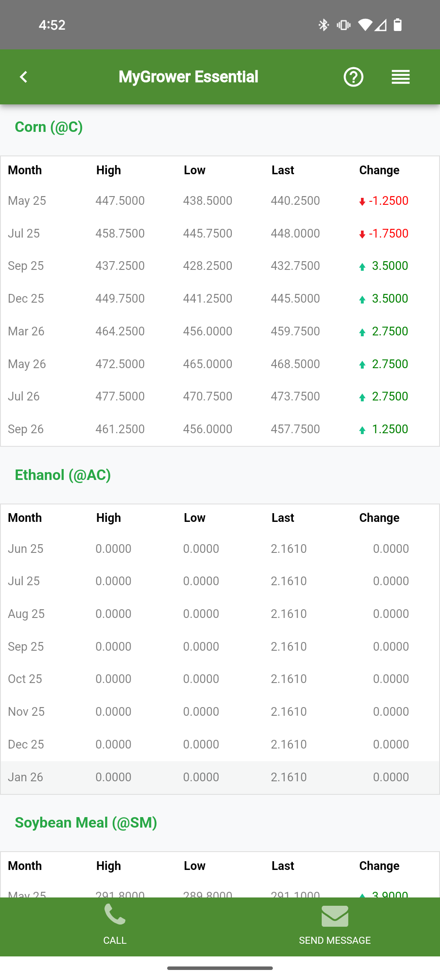
Task: Select Corn high value 477.5000
Action: coord(120,396)
